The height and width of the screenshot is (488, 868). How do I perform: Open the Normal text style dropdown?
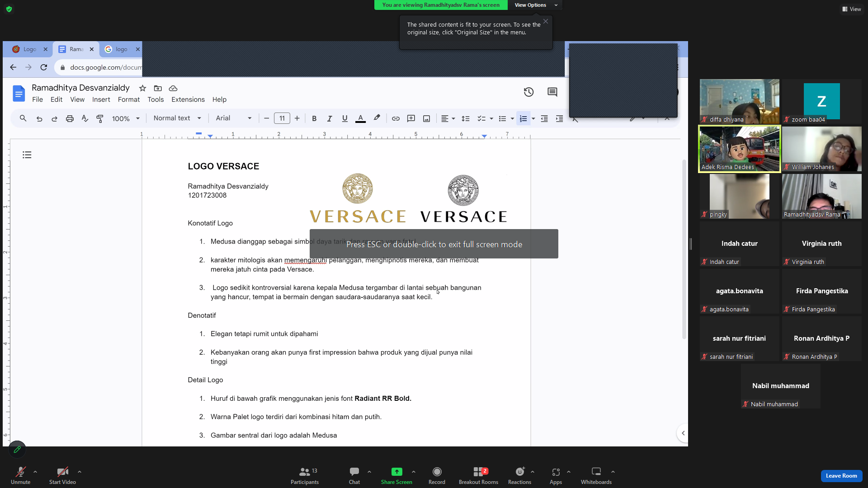[177, 118]
